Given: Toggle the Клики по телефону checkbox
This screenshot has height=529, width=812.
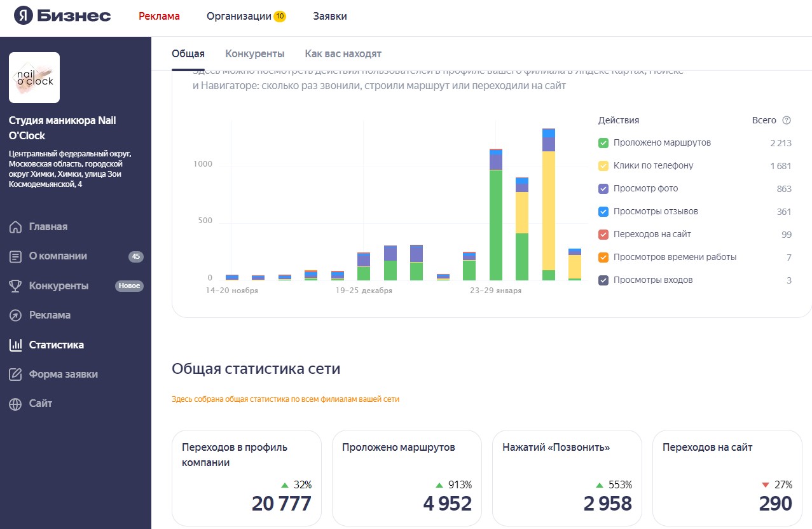Looking at the screenshot, I should [x=604, y=166].
